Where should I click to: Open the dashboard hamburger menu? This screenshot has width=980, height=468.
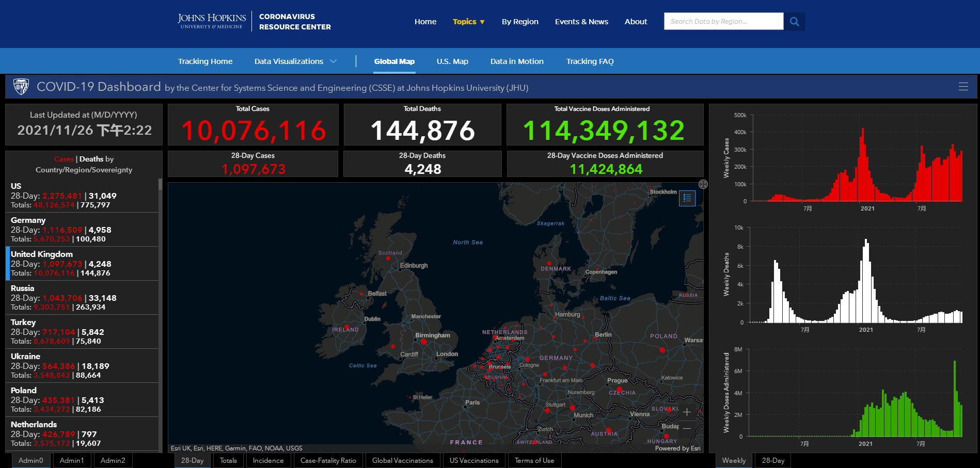963,87
